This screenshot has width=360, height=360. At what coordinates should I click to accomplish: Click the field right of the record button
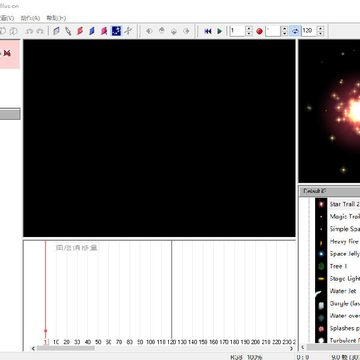pos(273,31)
